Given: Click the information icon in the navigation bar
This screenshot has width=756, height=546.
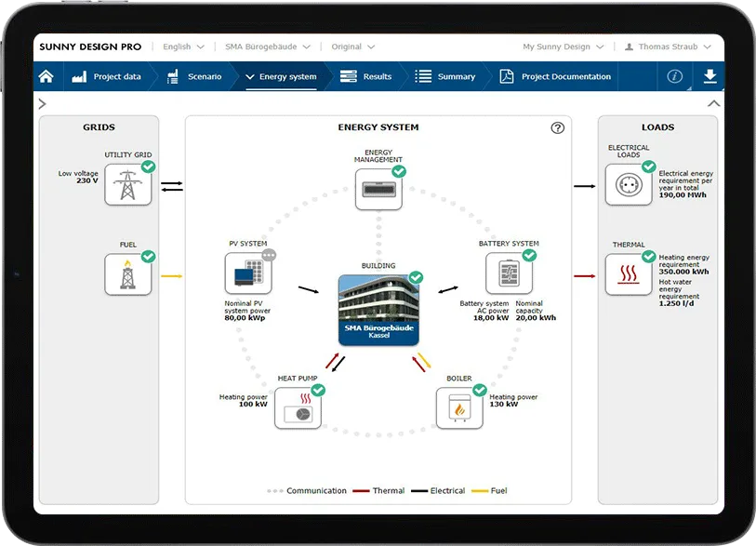Looking at the screenshot, I should (674, 76).
